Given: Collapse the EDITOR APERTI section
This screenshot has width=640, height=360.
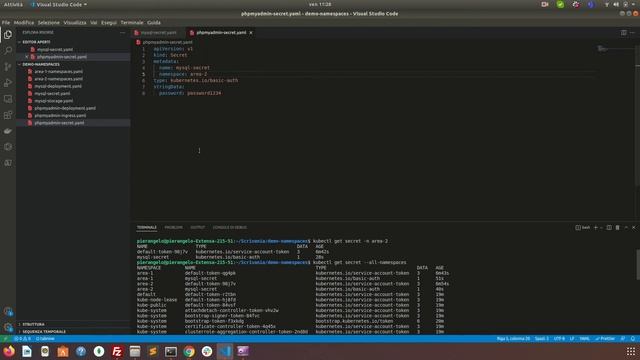Looking at the screenshot, I should click(x=37, y=42).
